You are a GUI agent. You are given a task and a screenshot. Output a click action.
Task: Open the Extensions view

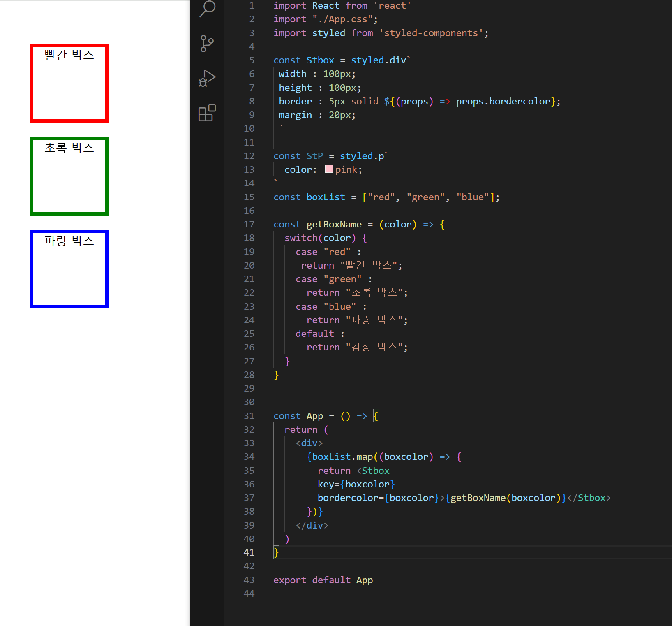pyautogui.click(x=207, y=113)
